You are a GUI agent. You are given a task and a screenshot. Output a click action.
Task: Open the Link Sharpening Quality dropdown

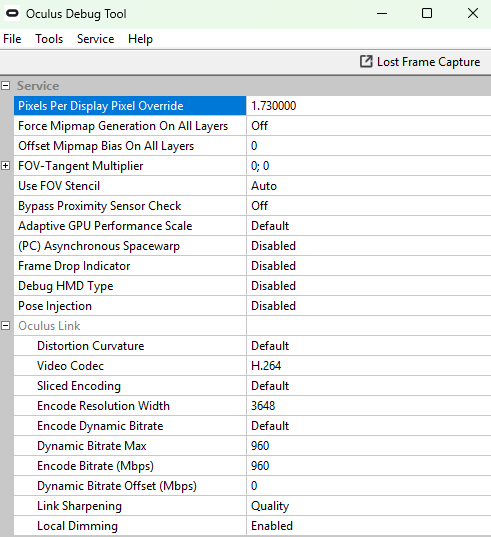(369, 506)
